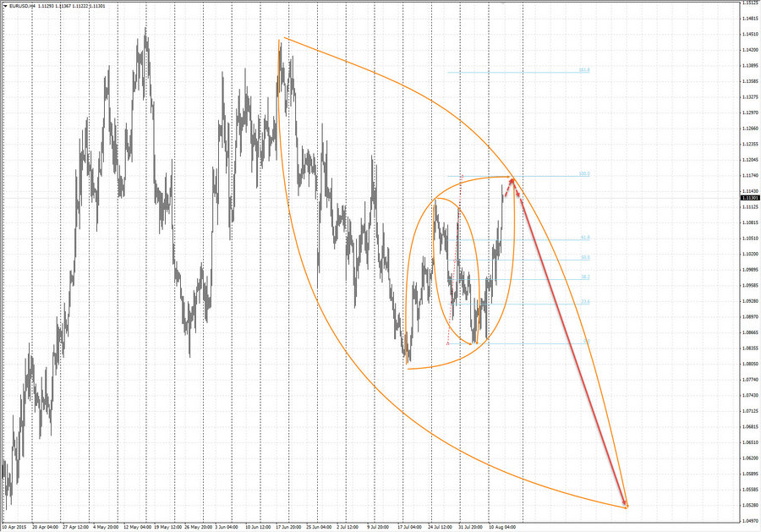The height and width of the screenshot is (532, 761).
Task: Click the 1.12970 price scale label
Action: coord(750,112)
